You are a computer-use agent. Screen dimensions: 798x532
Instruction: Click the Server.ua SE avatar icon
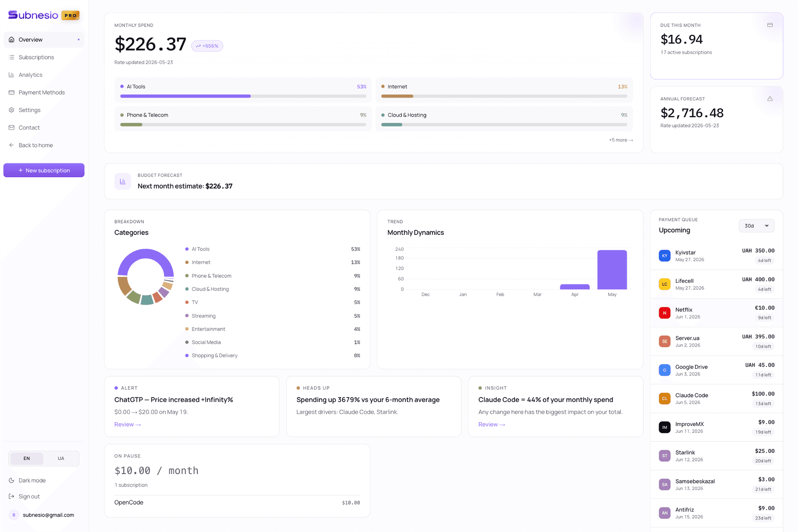[665, 341]
